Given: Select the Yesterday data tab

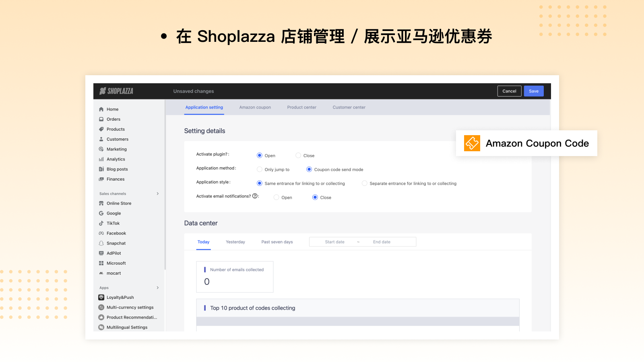Looking at the screenshot, I should [x=235, y=242].
